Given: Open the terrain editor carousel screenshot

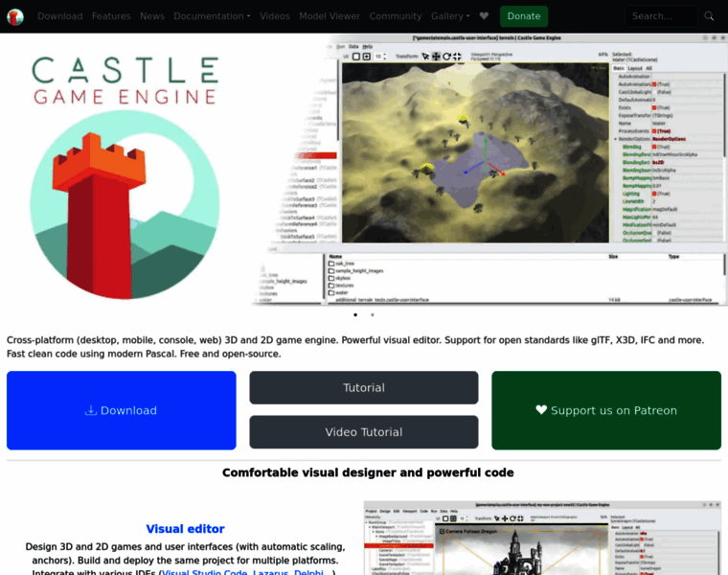Looking at the screenshot, I should pos(489,170).
